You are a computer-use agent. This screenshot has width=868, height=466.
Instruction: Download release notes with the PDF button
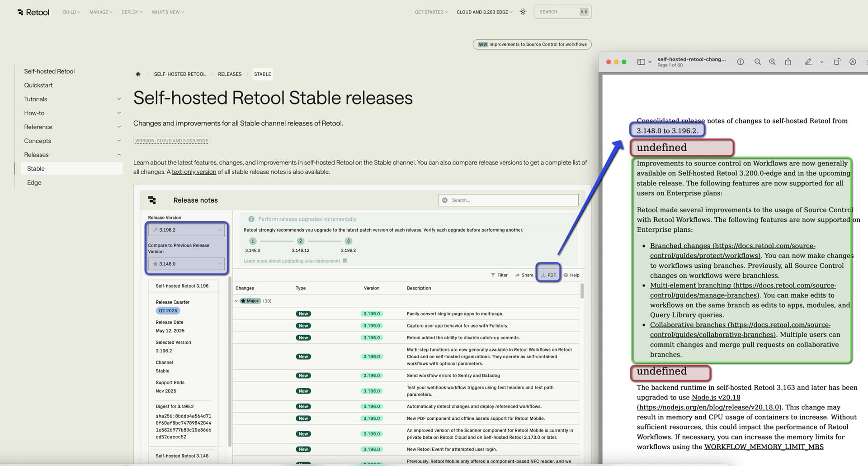coord(548,275)
